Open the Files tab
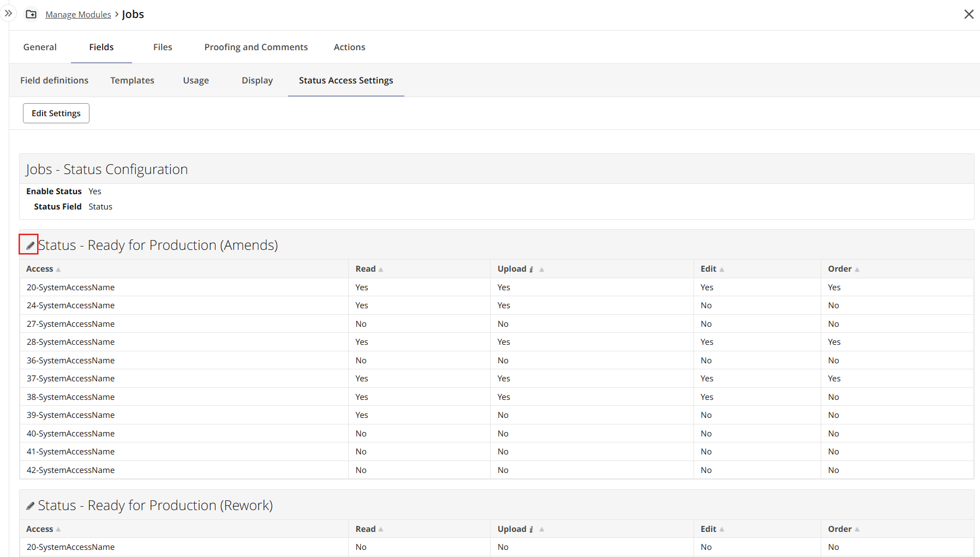Screen dimensions: 980x557 pyautogui.click(x=163, y=47)
